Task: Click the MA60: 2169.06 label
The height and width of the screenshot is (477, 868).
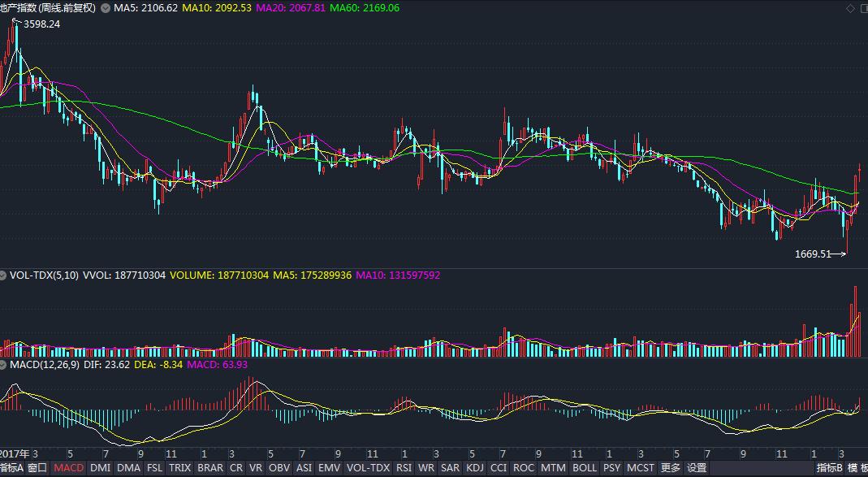Action: pos(365,8)
